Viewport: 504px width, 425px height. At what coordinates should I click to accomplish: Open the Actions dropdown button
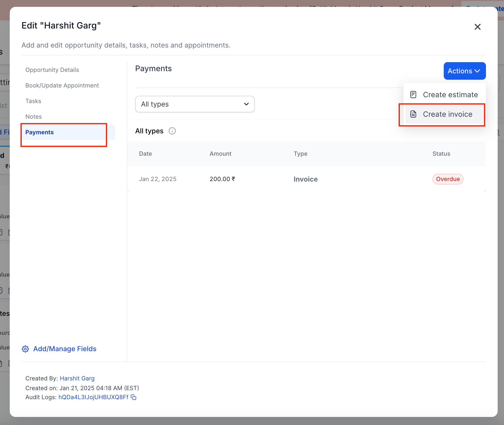[464, 71]
